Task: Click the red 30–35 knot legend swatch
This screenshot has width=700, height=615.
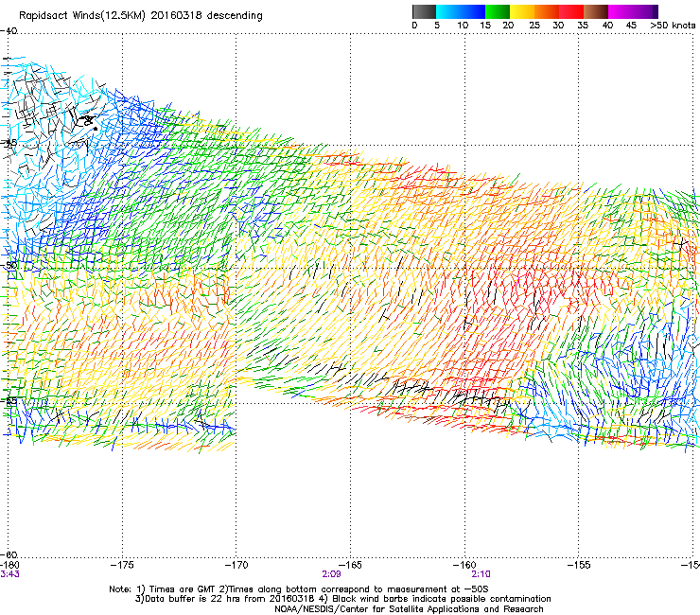Action: click(571, 11)
